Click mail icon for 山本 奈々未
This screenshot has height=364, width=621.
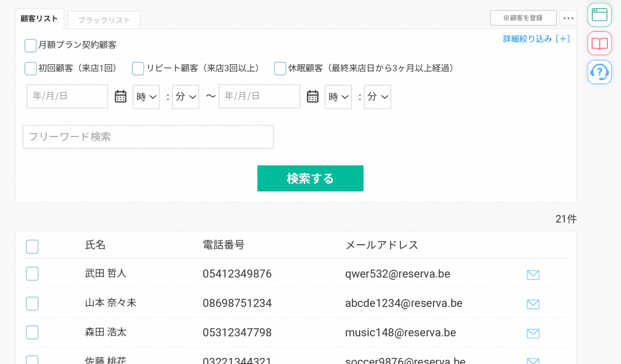click(x=532, y=304)
